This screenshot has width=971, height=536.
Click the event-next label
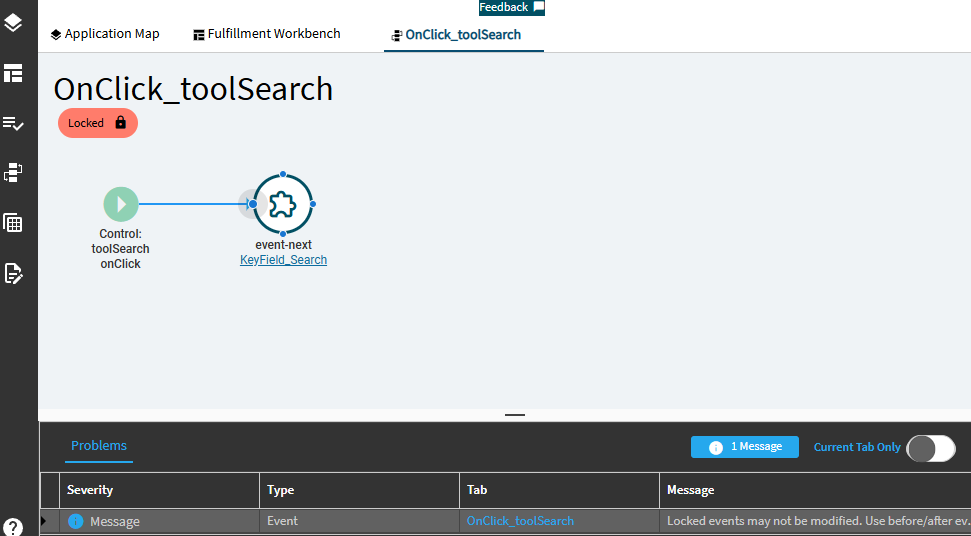(x=284, y=245)
